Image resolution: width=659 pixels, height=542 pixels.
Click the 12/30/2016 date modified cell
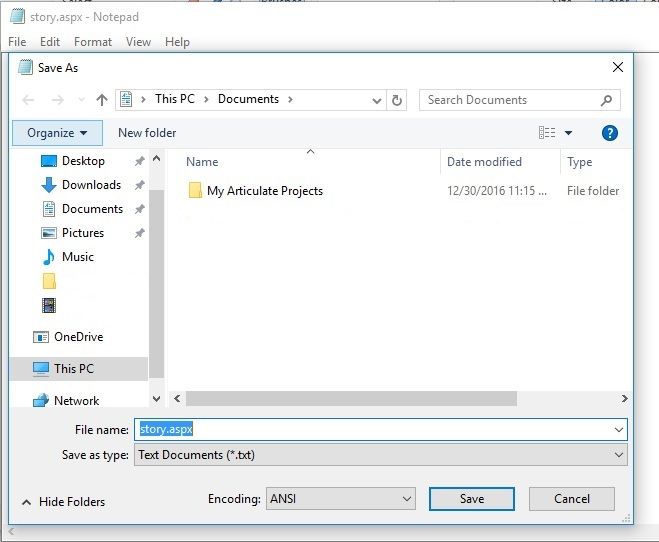pos(497,191)
